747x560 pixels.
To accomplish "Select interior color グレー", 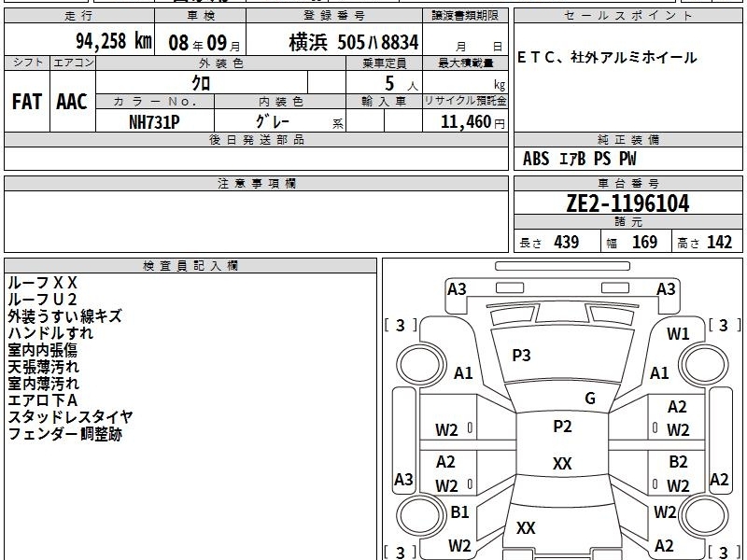I will [273, 121].
